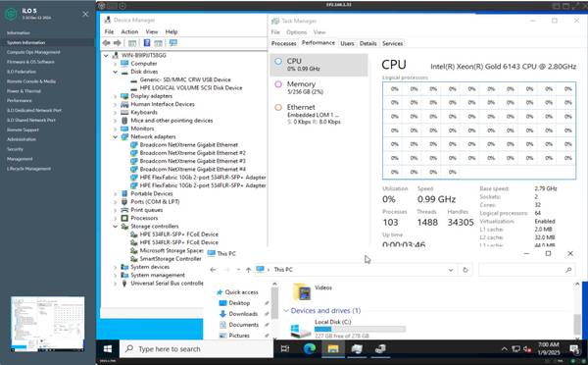
Task: Click the refresh icon in the Explorer address bar
Action: tap(465, 270)
